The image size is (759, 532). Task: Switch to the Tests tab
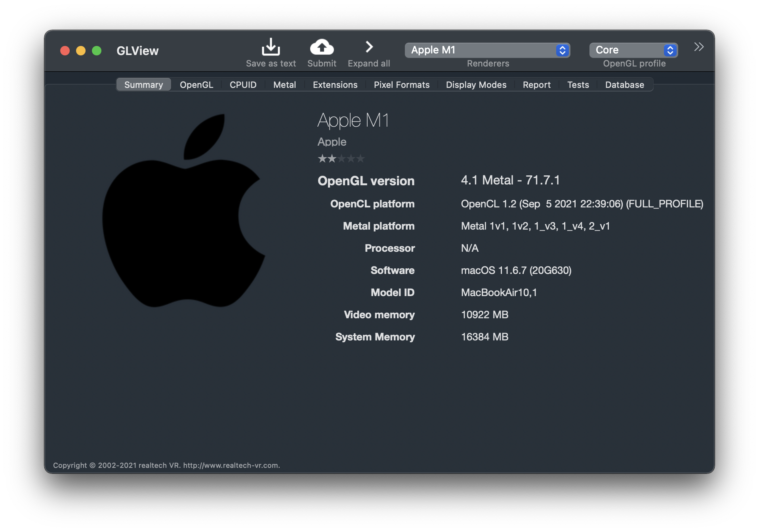point(578,85)
